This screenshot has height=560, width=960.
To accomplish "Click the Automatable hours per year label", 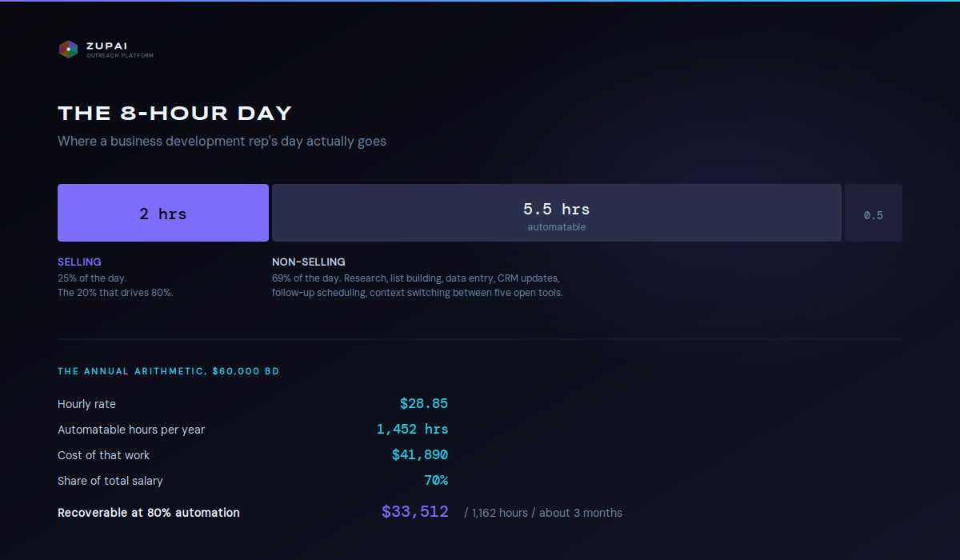I will 131,430.
